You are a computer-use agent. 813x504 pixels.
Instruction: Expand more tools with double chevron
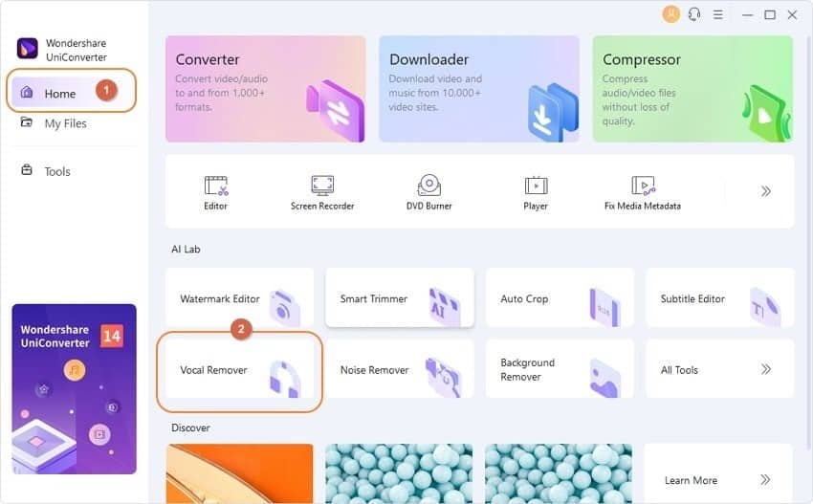[x=766, y=191]
